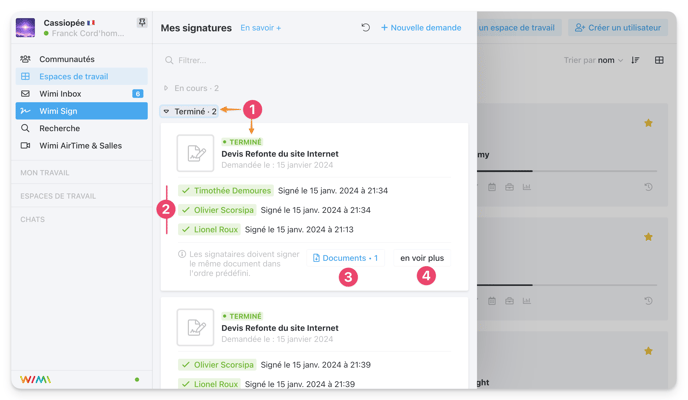
Task: Expand the En cours section
Action: pos(191,88)
